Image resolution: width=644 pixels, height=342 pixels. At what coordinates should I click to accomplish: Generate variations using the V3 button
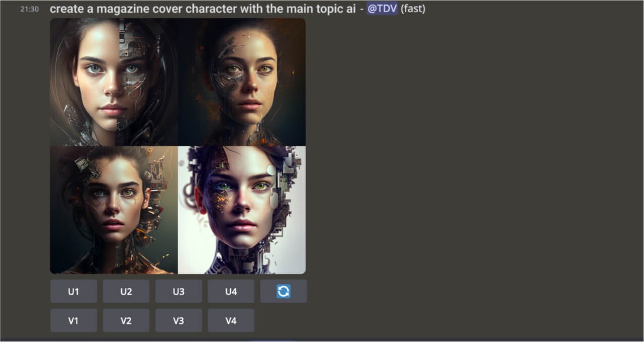click(x=179, y=321)
